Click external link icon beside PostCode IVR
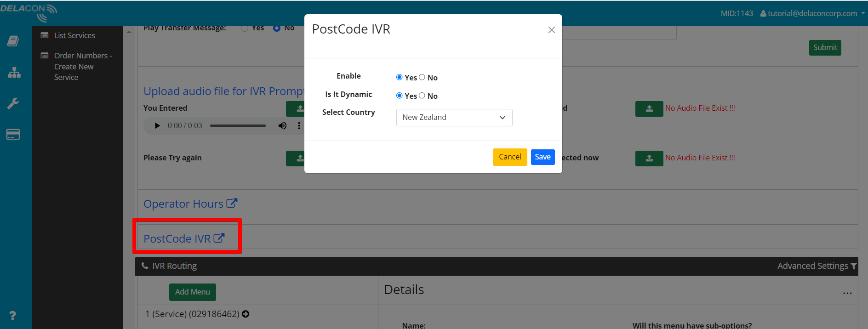The image size is (868, 329). pos(219,238)
